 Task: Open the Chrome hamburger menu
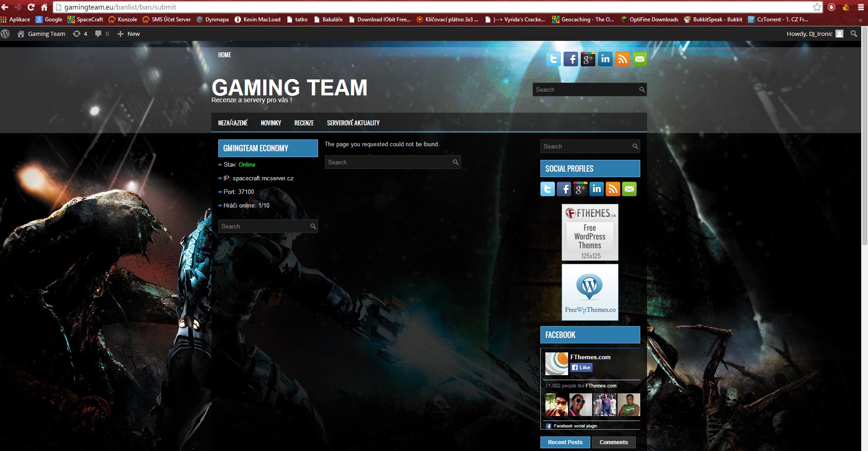pyautogui.click(x=861, y=7)
